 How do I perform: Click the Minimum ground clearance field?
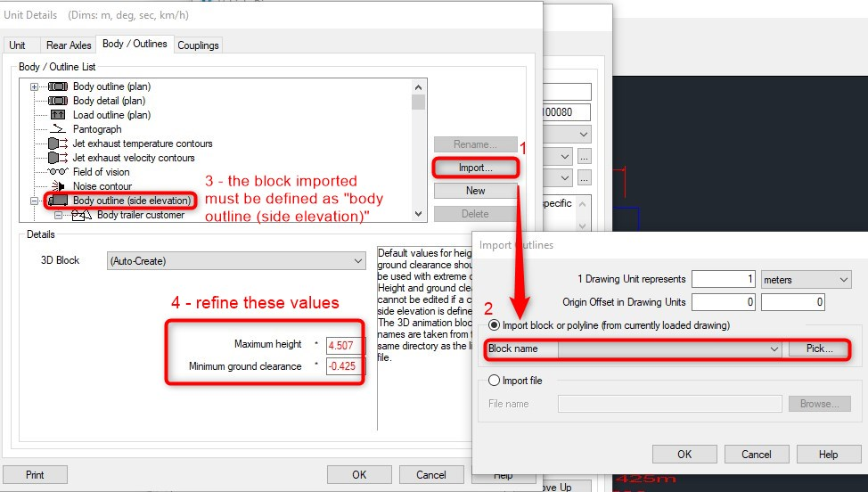click(344, 365)
